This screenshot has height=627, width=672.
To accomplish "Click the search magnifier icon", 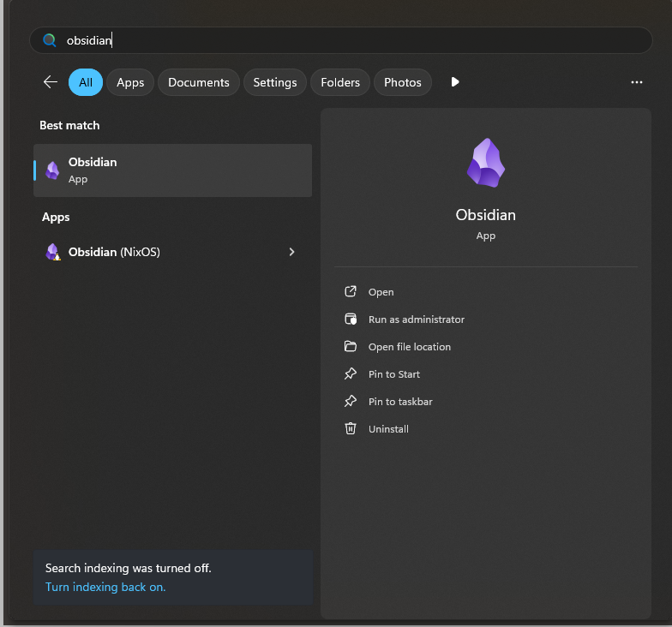I will (x=50, y=40).
